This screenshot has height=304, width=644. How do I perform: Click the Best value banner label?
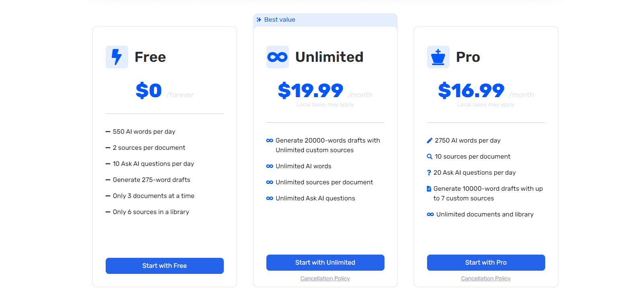pos(280,20)
